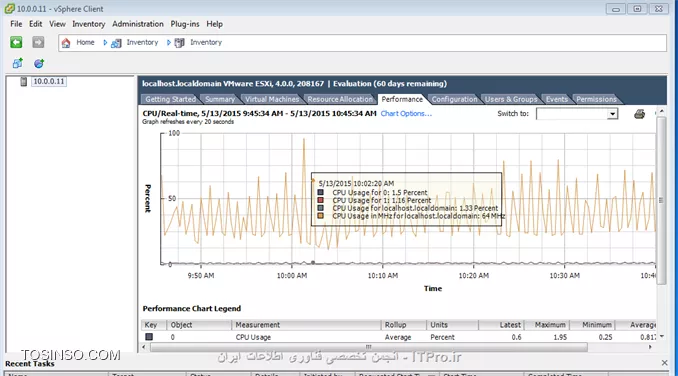Click the performance panel vertical scrollbar
678x376 pixels.
pyautogui.click(x=661, y=200)
